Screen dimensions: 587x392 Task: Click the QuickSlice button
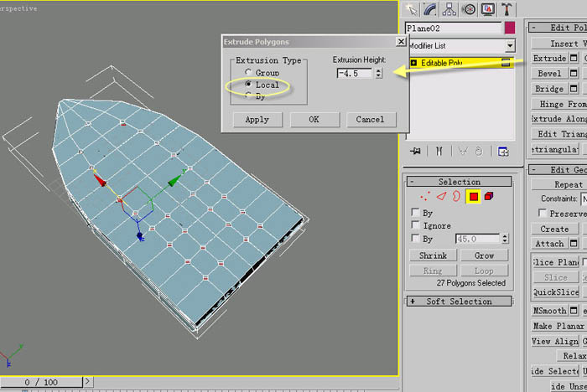click(x=555, y=292)
